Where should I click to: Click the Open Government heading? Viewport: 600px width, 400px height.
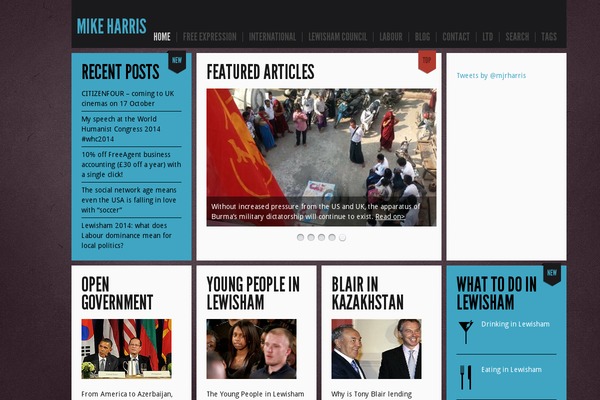coord(117,293)
